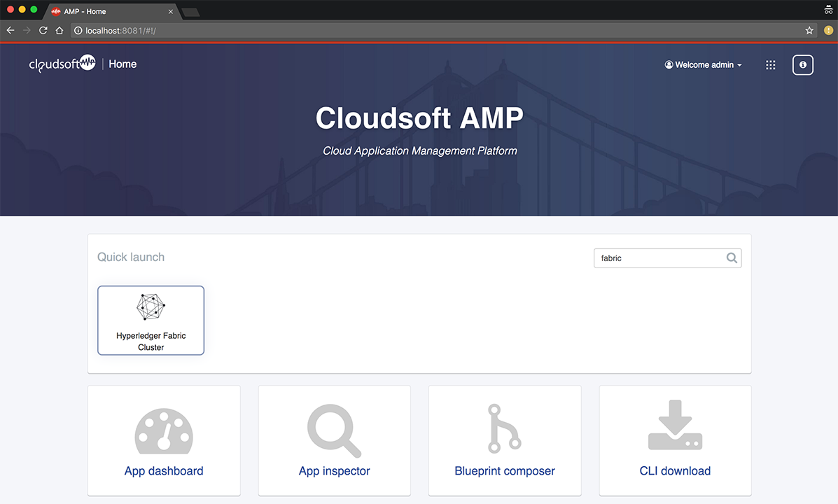Click the user avatar icon beside Welcome admin
The height and width of the screenshot is (504, 838).
[x=669, y=64]
